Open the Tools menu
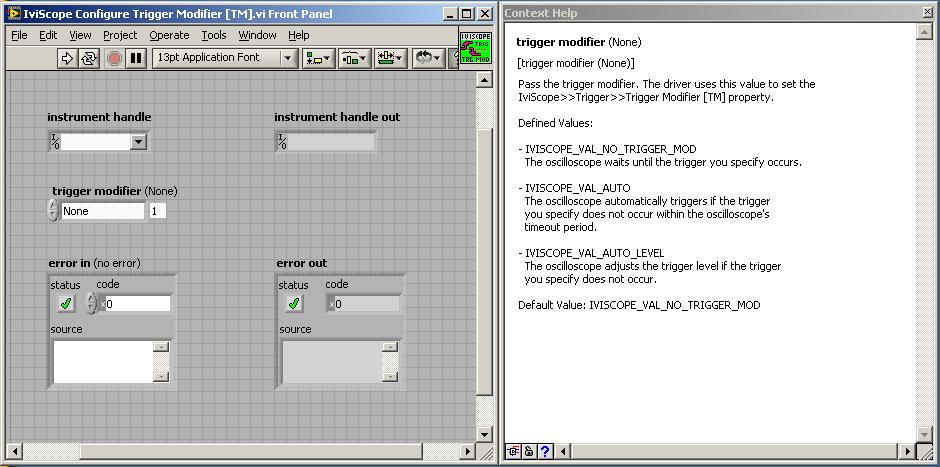This screenshot has height=467, width=940. 213,35
